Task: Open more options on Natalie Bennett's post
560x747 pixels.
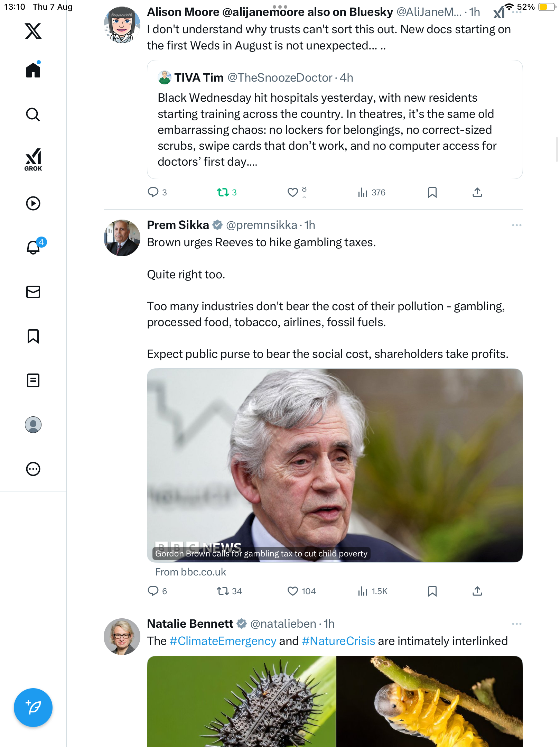Action: coord(516,624)
